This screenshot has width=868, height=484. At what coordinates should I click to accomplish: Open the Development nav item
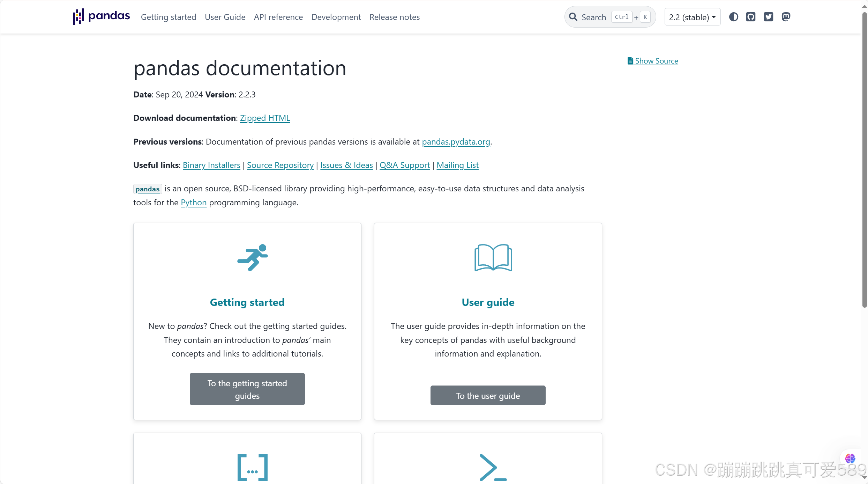pos(336,17)
